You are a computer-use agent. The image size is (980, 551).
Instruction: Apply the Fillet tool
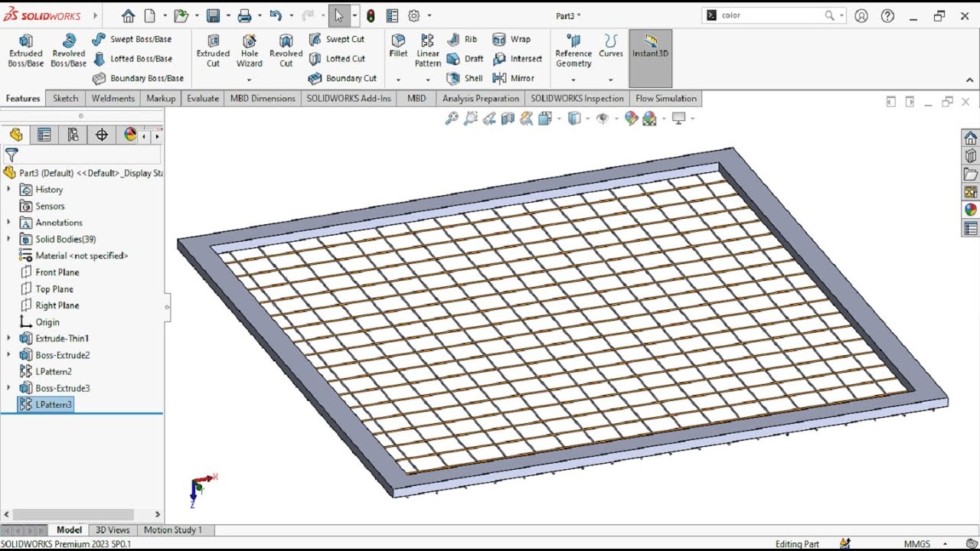coord(398,46)
